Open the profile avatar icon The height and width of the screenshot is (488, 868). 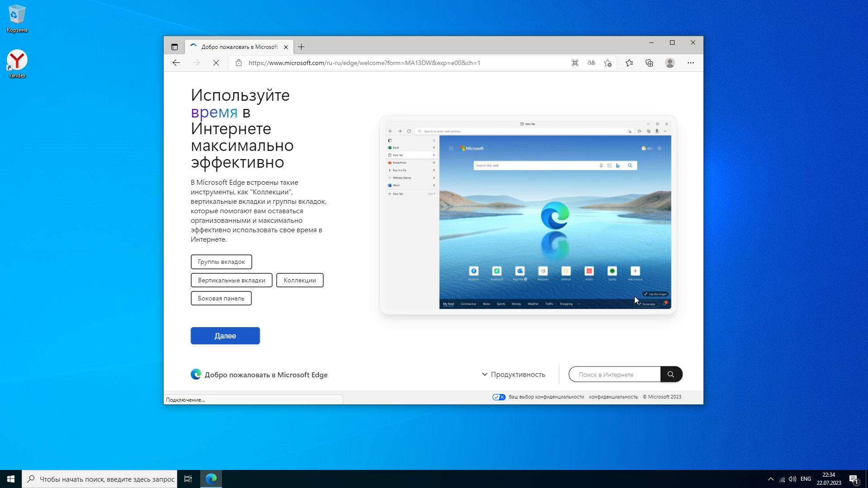pyautogui.click(x=670, y=63)
